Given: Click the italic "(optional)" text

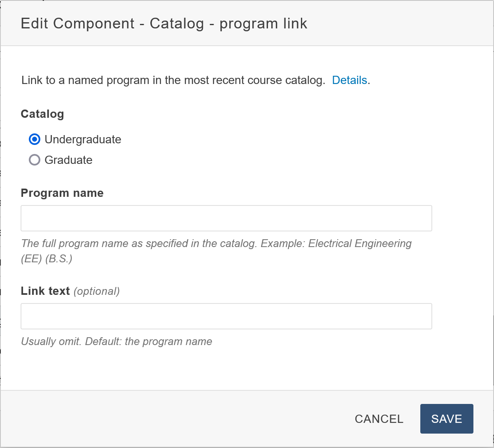Looking at the screenshot, I should pyautogui.click(x=97, y=292).
